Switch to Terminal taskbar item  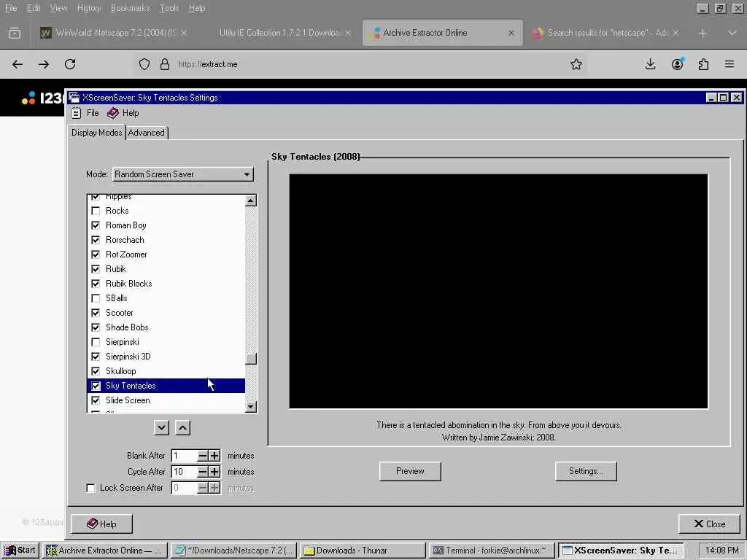coord(492,551)
